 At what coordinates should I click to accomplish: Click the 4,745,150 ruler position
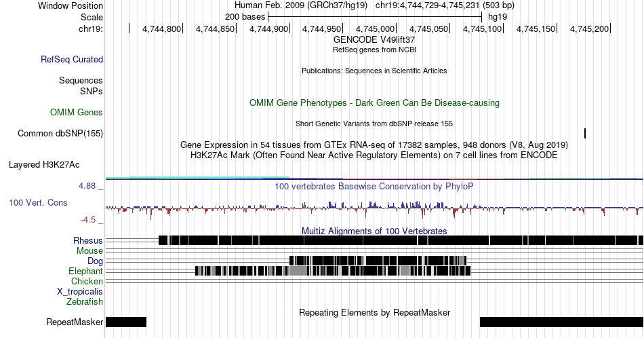click(536, 29)
